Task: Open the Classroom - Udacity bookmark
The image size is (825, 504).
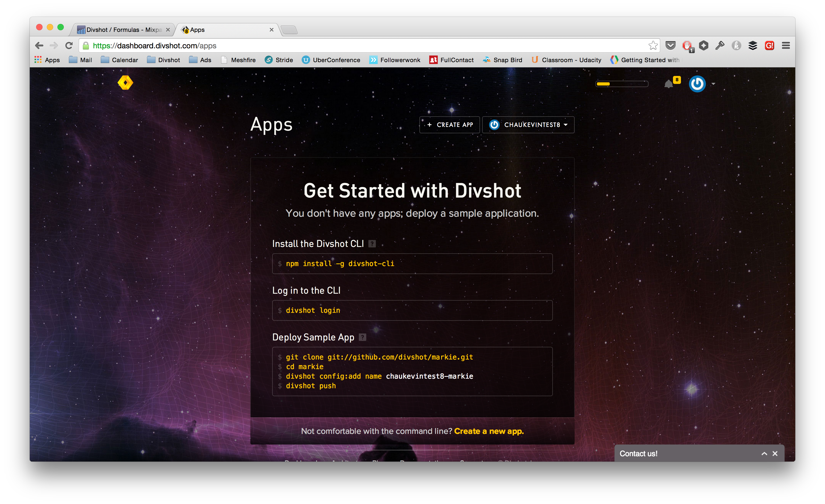Action: tap(566, 60)
